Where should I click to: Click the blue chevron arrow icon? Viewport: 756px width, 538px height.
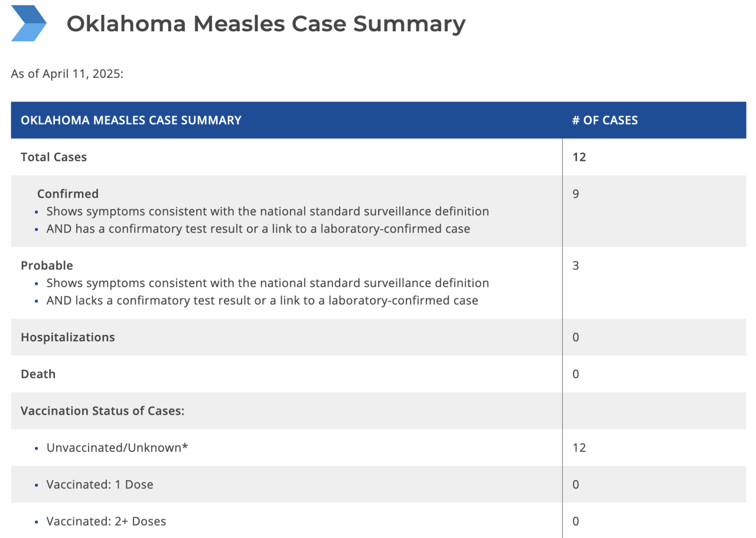(x=28, y=23)
